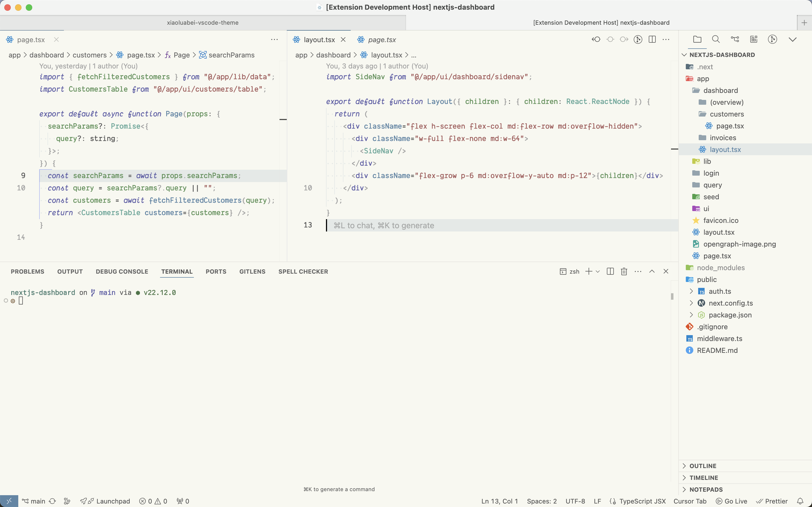Split the layout.tsx editor to the right

tap(652, 39)
